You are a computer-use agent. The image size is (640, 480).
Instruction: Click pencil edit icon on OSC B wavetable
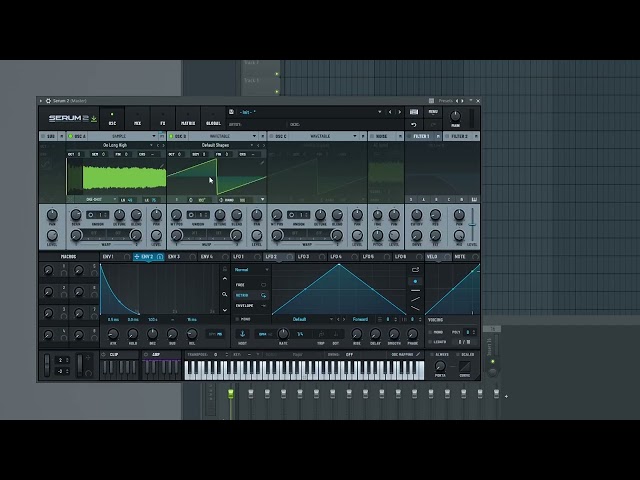click(x=262, y=163)
